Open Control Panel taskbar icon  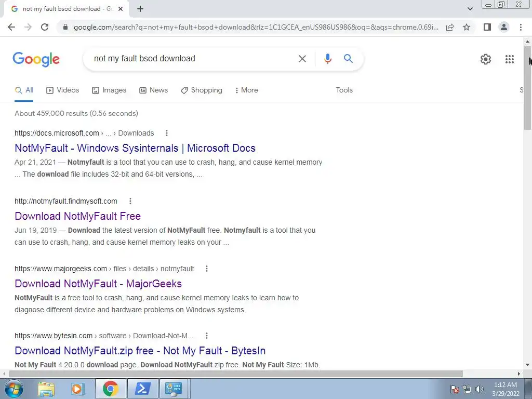click(x=174, y=389)
